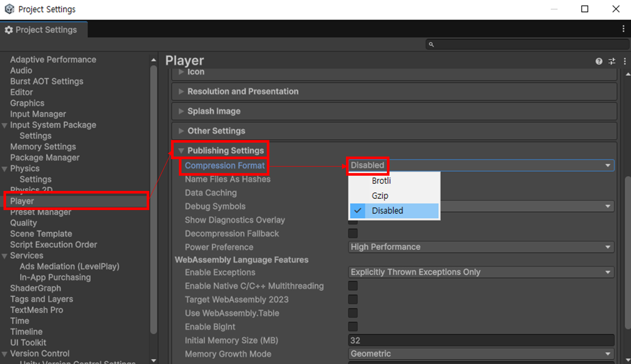Toggle the Decompression Fallback checkbox
631x364 pixels.
353,234
